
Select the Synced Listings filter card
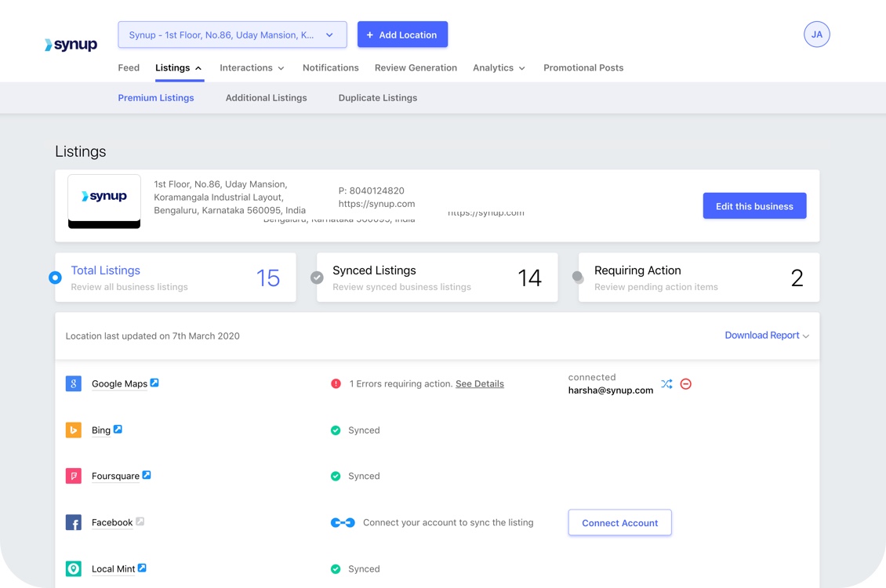(437, 278)
